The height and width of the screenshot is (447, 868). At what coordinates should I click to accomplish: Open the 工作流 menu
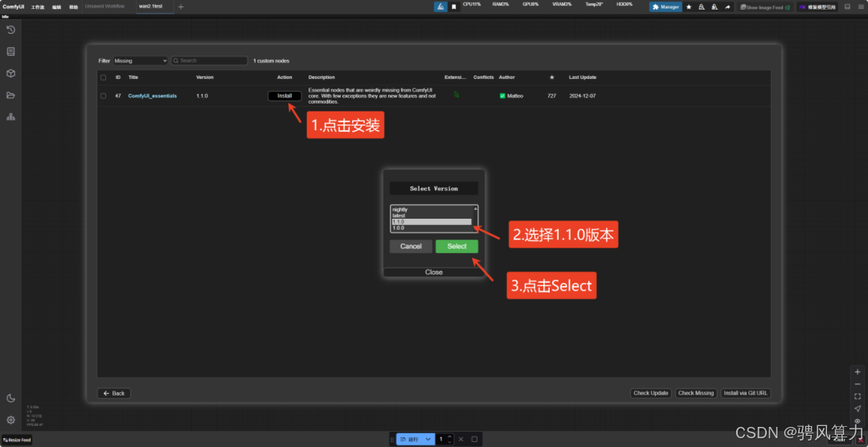[38, 7]
